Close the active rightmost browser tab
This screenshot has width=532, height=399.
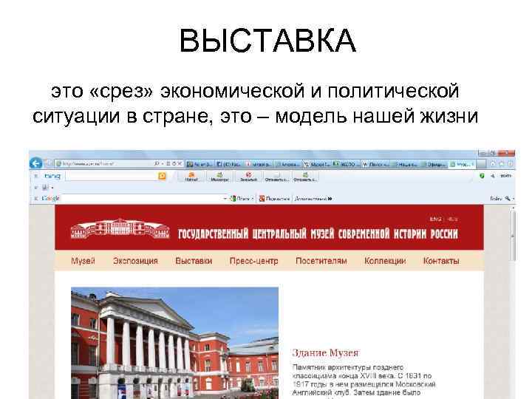tap(474, 164)
